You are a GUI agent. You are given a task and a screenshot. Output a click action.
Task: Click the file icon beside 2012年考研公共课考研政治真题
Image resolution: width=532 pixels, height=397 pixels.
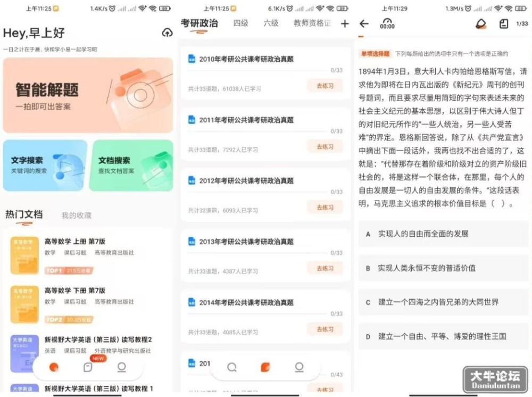coord(192,180)
